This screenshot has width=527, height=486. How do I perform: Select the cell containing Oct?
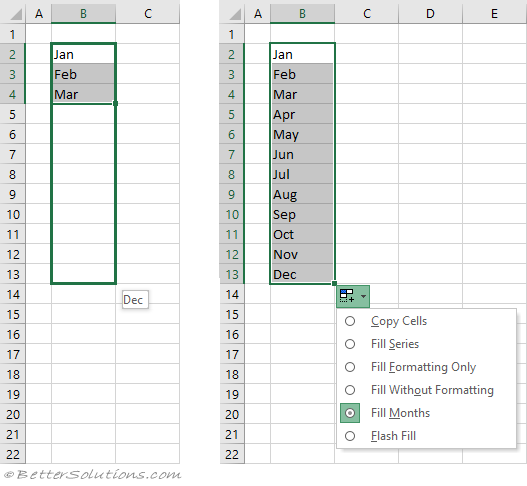pos(302,234)
